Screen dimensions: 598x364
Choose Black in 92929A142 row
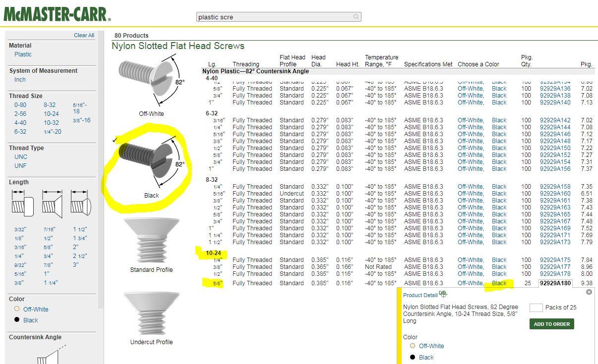pyautogui.click(x=499, y=120)
